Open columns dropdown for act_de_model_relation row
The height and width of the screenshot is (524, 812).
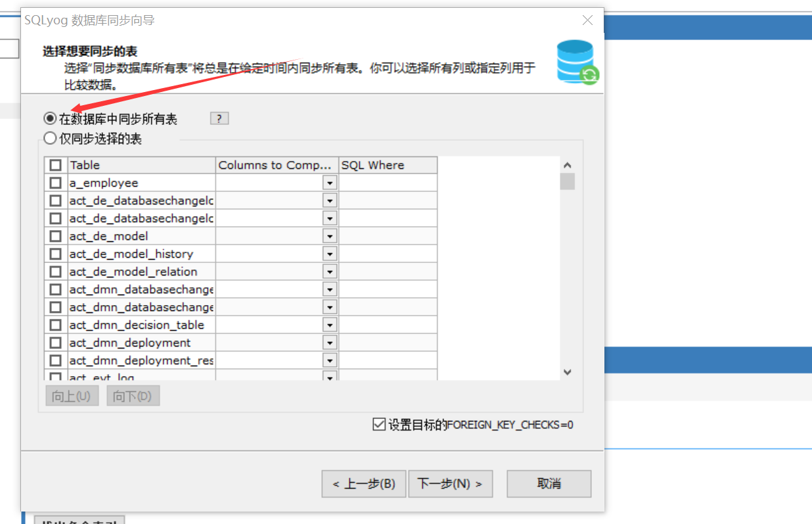coord(330,272)
